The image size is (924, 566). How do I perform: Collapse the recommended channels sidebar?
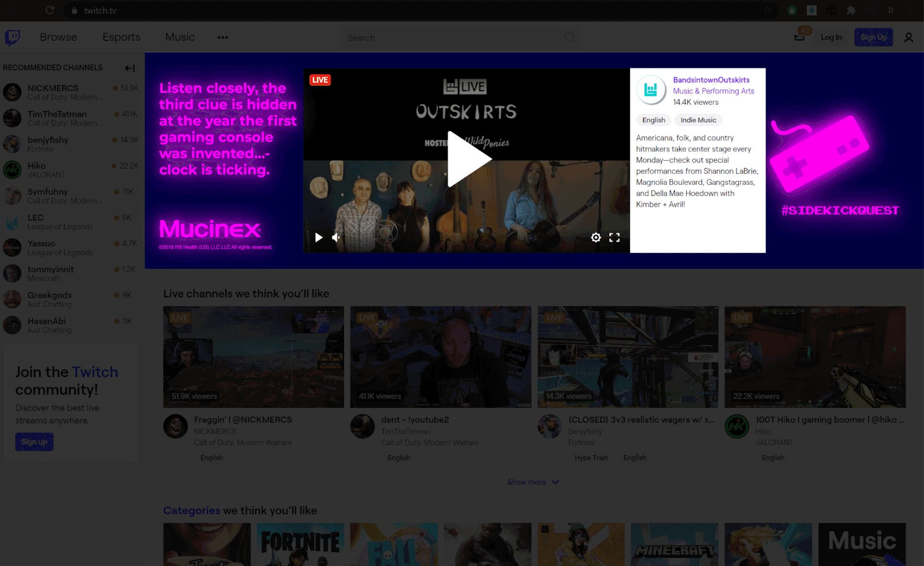tap(129, 68)
